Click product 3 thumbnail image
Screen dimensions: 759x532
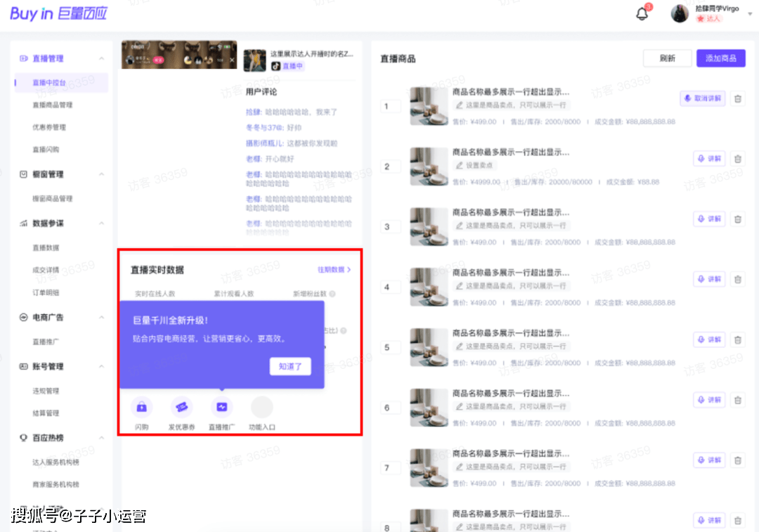click(429, 226)
